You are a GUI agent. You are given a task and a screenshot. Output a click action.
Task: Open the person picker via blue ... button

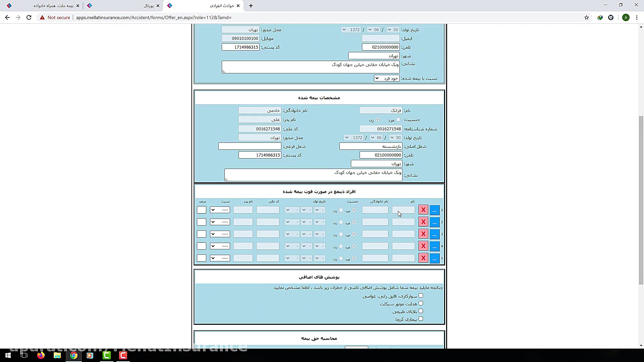coord(435,210)
